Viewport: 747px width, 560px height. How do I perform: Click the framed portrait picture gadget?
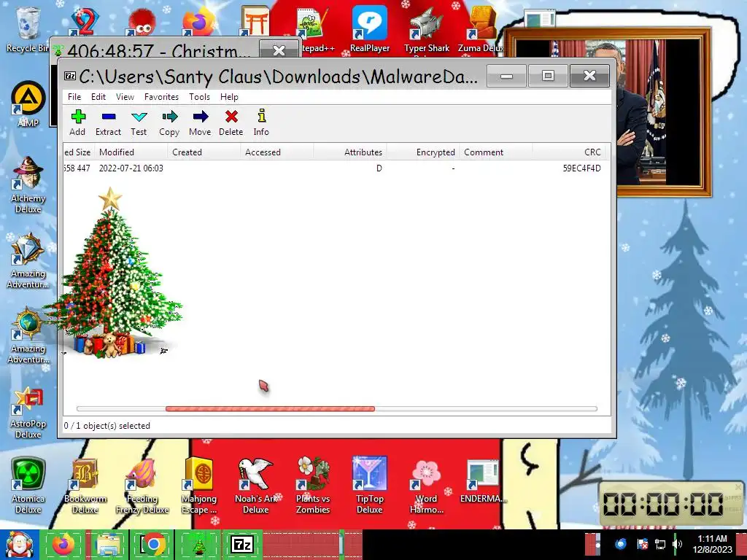663,112
